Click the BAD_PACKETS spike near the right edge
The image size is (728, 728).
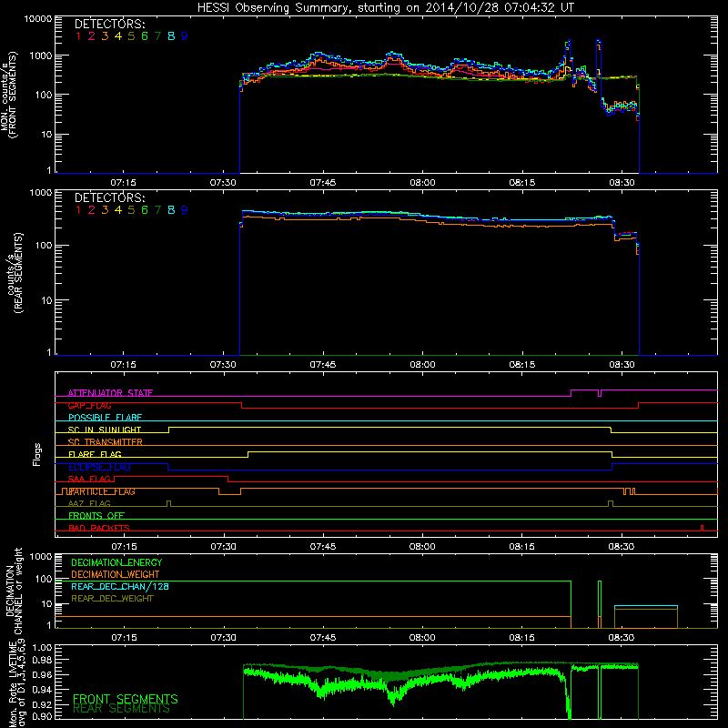tap(702, 528)
